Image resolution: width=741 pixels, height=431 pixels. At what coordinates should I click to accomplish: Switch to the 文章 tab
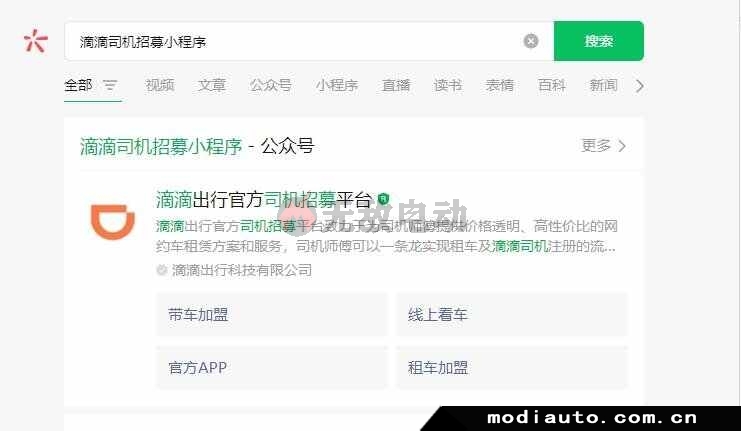(212, 86)
